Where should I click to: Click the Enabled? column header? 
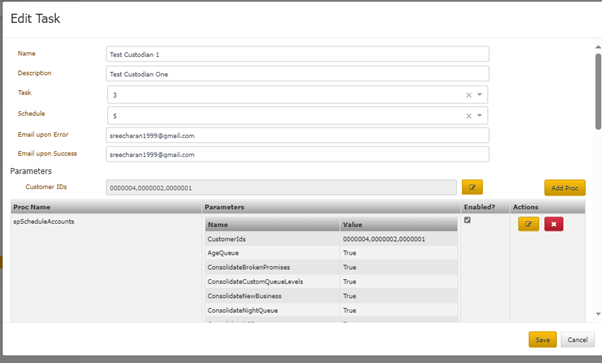point(485,207)
